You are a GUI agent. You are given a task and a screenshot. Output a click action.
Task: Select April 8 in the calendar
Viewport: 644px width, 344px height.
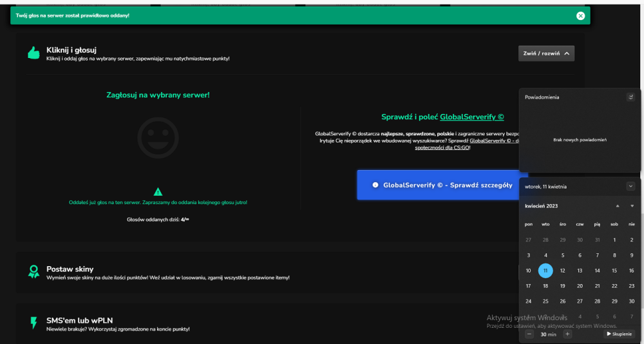tap(614, 255)
